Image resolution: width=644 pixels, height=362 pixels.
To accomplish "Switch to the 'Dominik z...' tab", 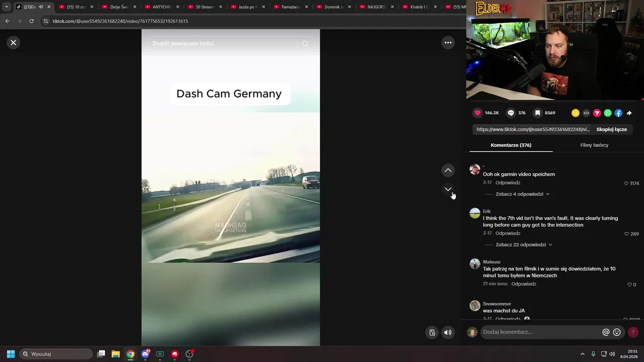I will pyautogui.click(x=334, y=7).
